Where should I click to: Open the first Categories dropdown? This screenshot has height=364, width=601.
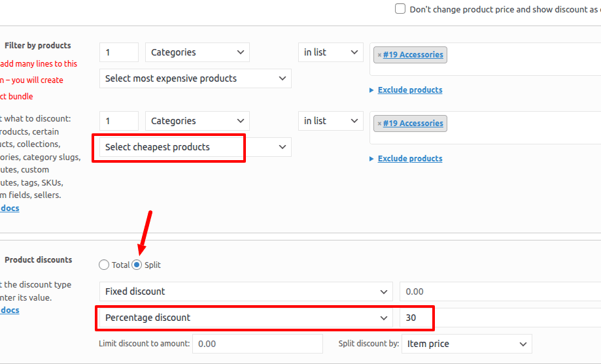[x=197, y=52]
